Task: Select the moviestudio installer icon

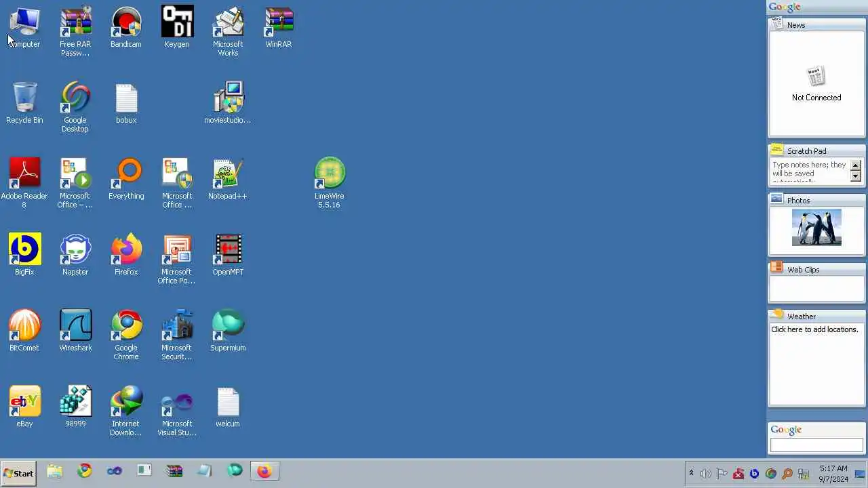Action: pyautogui.click(x=228, y=103)
